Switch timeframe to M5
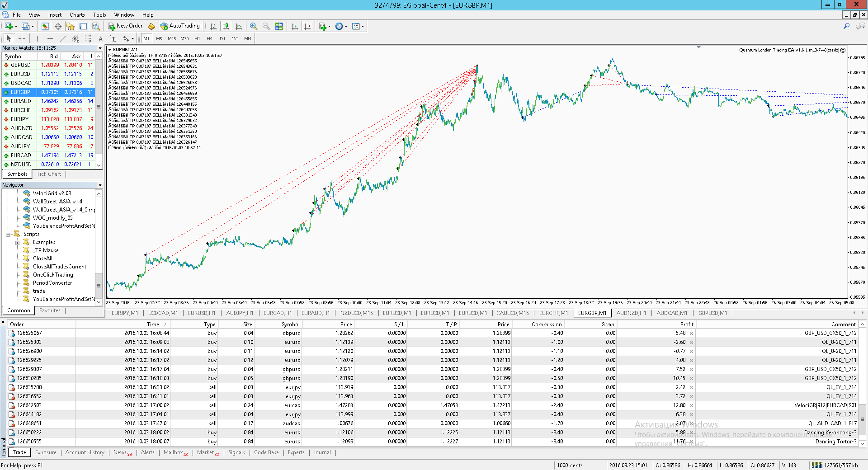 (x=159, y=39)
